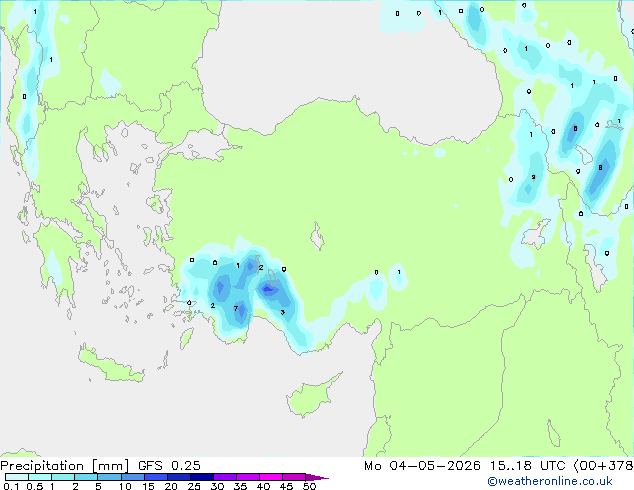Screen dimensions: 634x490
Task: Click the 5–10 mm legend color swatch
Action: tap(109, 477)
